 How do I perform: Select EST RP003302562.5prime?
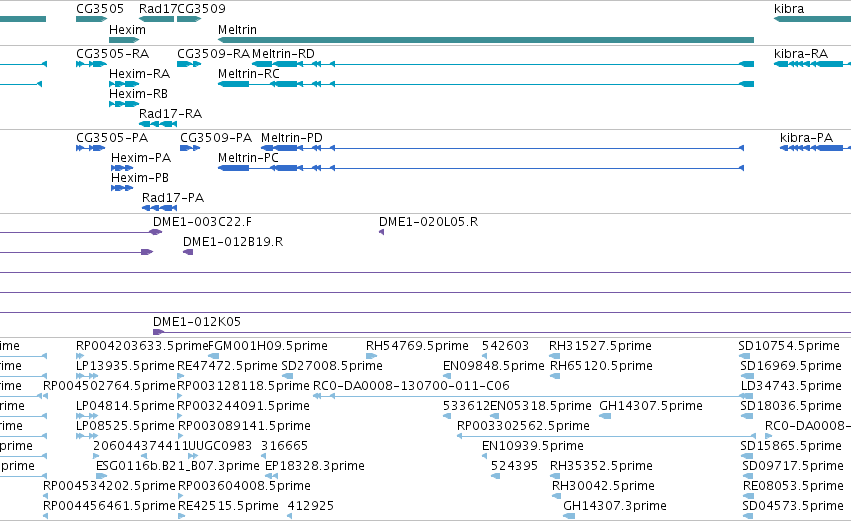(523, 427)
